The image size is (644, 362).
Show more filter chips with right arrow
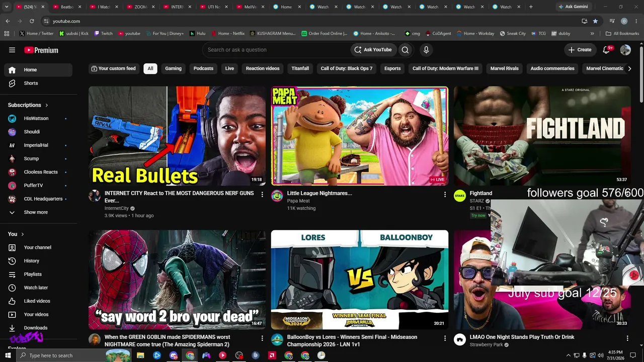point(629,68)
